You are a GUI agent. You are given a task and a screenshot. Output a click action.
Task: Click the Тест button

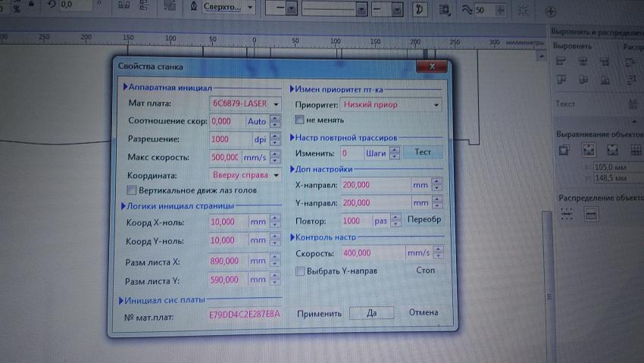(x=423, y=152)
